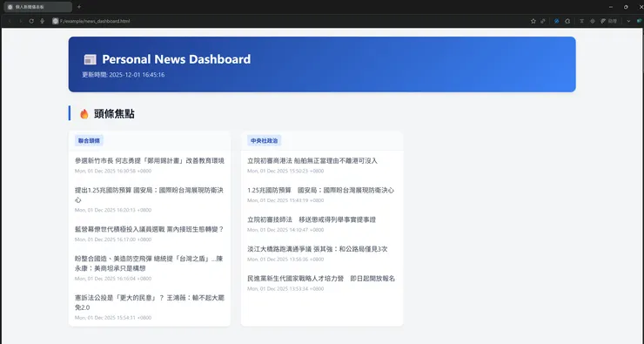Maximize or restore the browser window

[x=626, y=7]
